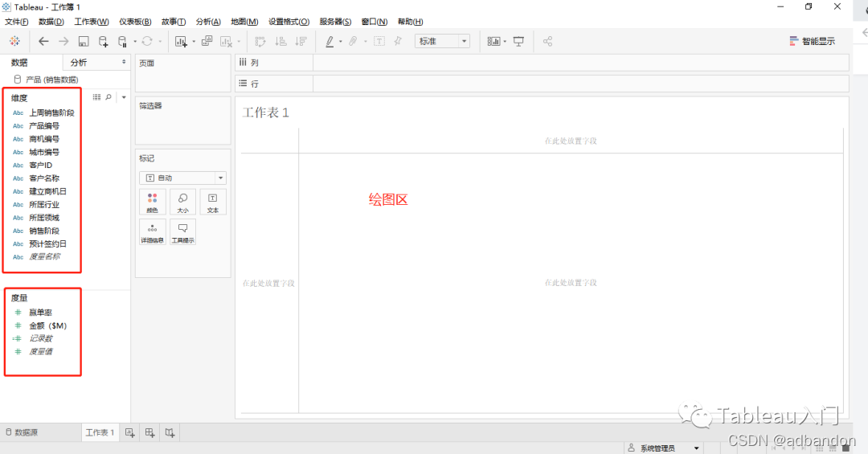Click the 大小 size marks button

182,202
